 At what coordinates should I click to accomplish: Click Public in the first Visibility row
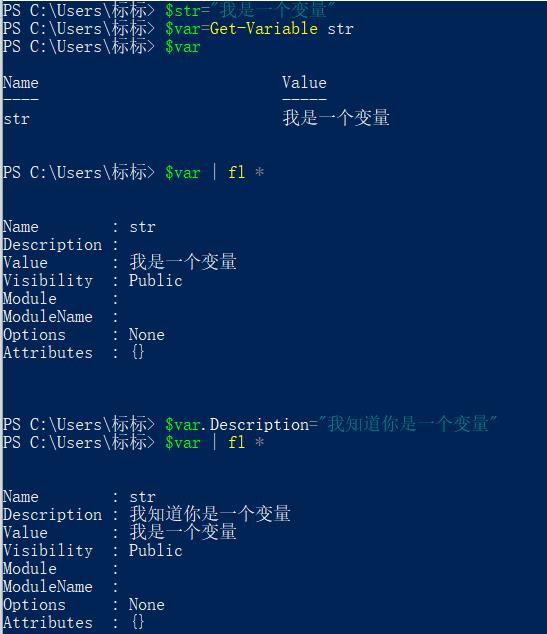[x=156, y=281]
